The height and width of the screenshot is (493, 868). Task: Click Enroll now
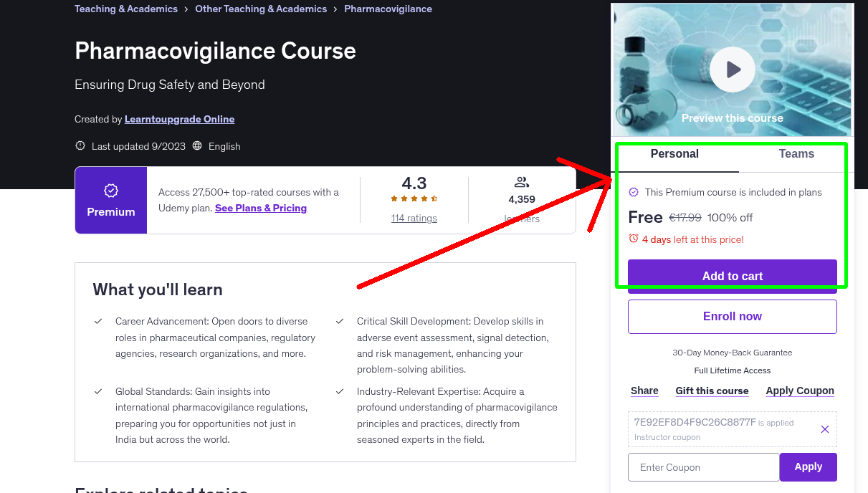(x=732, y=316)
